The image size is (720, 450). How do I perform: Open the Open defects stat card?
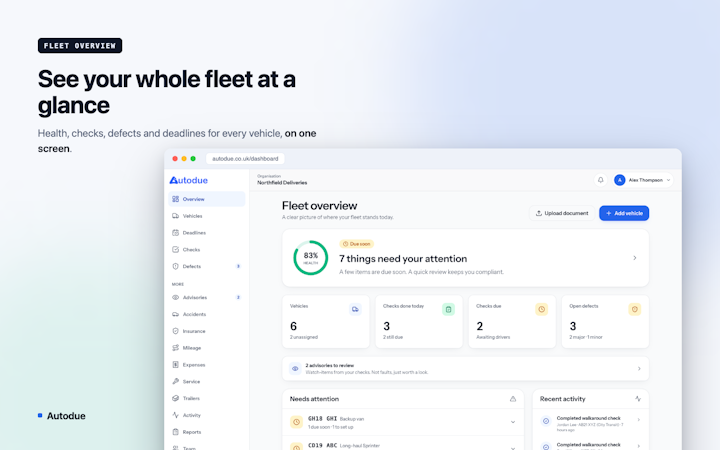tap(606, 322)
